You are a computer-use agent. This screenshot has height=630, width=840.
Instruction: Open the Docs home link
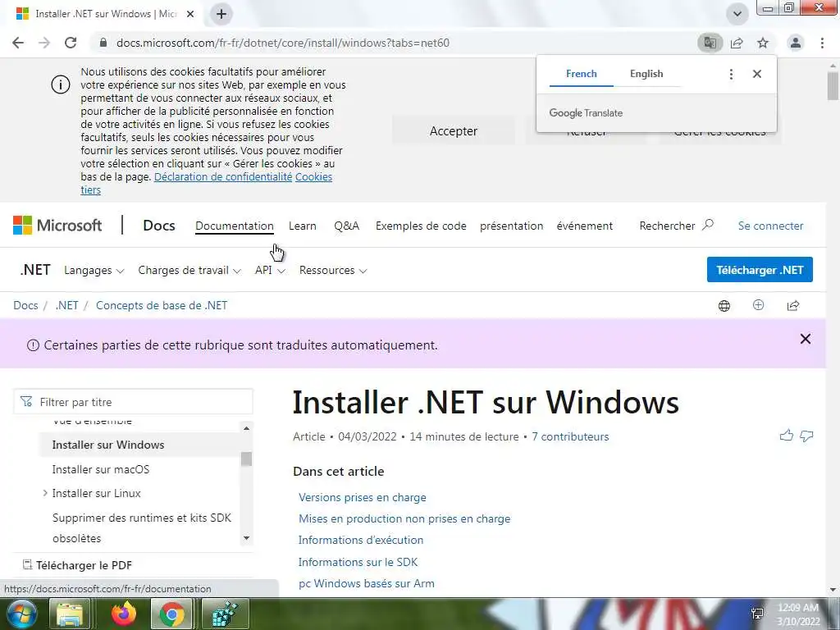(159, 226)
